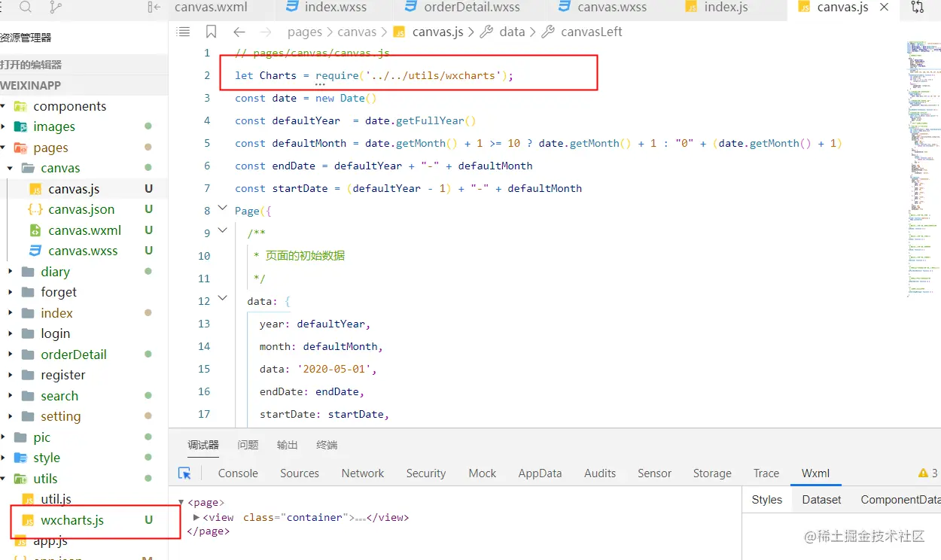
Task: Select the register folder
Action: (63, 375)
